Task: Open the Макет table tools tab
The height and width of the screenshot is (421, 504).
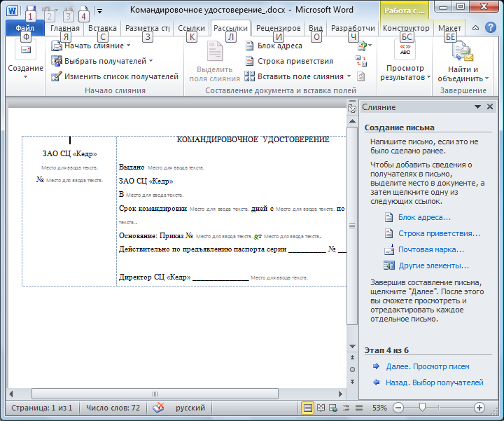Action: [449, 28]
